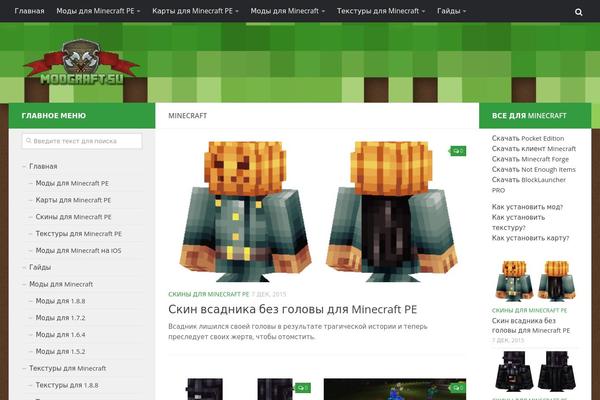Expand Моды для Minecraft dropdown in navbar

[x=287, y=11]
